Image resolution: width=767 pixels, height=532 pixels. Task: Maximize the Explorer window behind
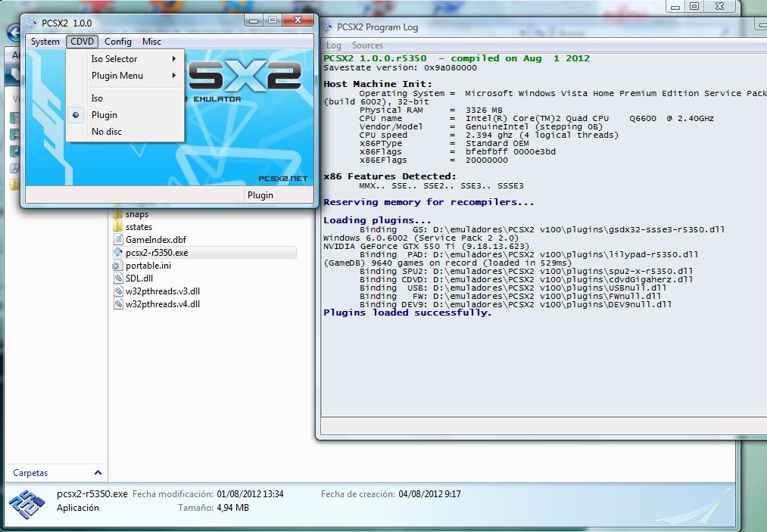point(694,6)
